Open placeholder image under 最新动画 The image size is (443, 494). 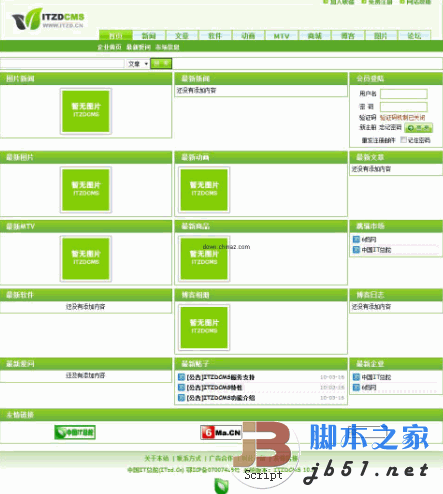click(204, 190)
